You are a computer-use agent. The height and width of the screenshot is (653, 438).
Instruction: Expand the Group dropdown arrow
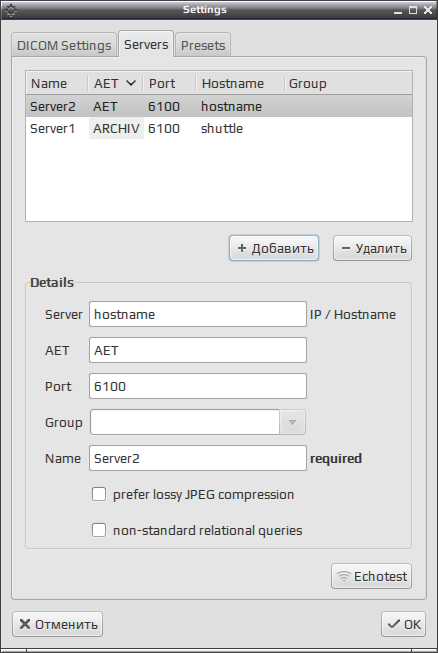[292, 422]
